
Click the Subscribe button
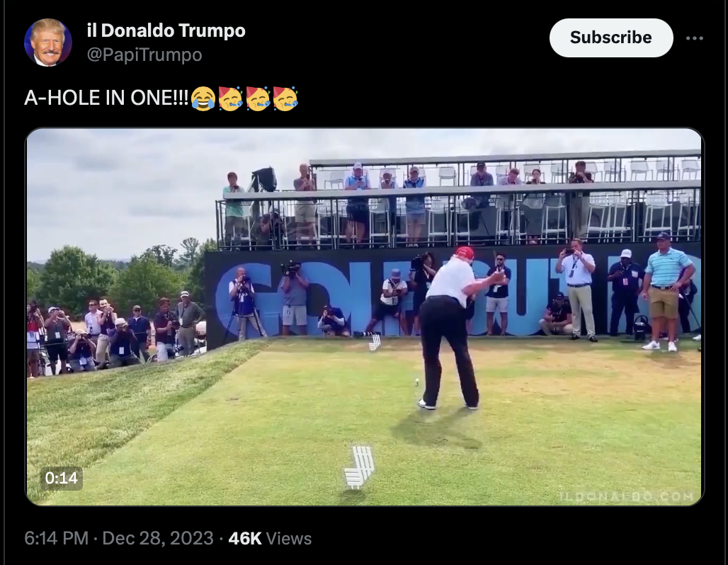click(611, 38)
